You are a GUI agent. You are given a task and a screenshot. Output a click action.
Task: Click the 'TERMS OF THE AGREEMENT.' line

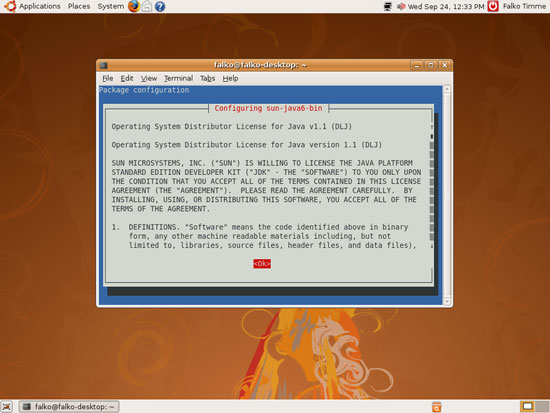[x=161, y=209]
